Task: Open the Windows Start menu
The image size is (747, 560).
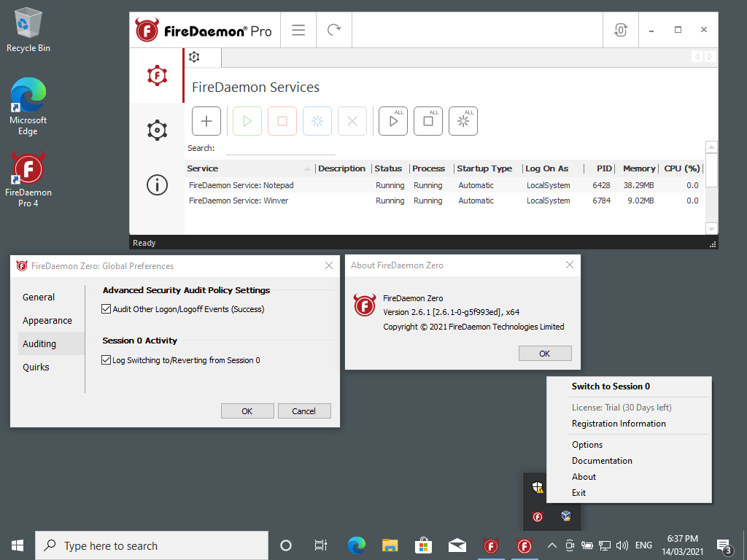Action: [x=18, y=545]
